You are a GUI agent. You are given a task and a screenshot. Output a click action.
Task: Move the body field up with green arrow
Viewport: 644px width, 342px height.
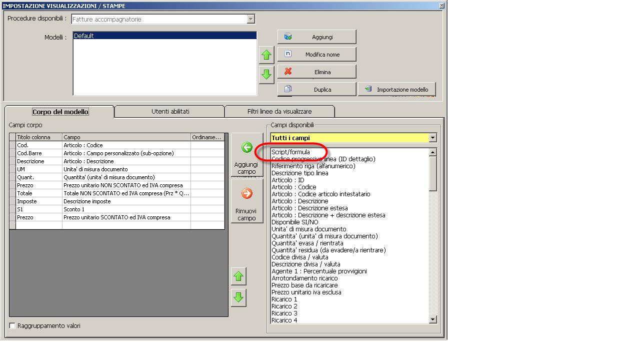238,276
